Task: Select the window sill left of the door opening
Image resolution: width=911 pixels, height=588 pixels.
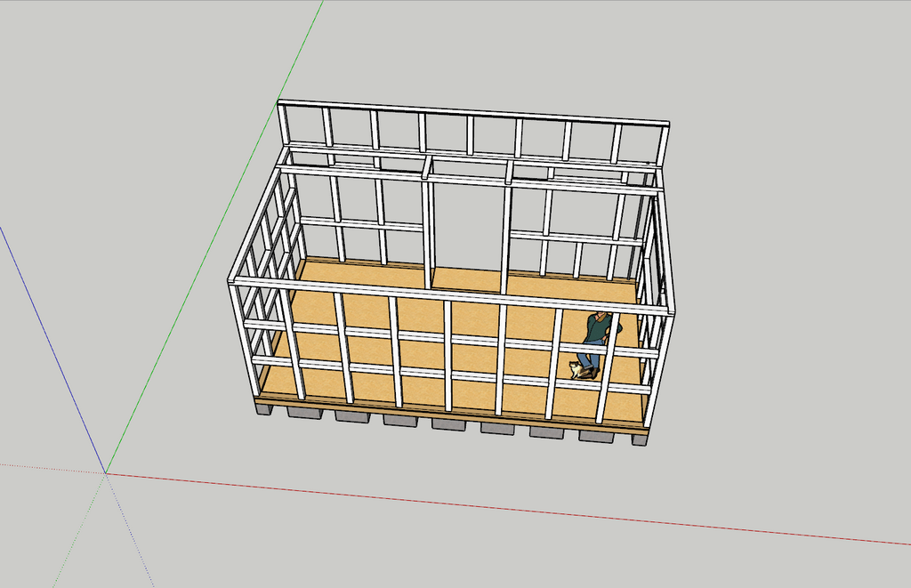Action: [x=360, y=222]
